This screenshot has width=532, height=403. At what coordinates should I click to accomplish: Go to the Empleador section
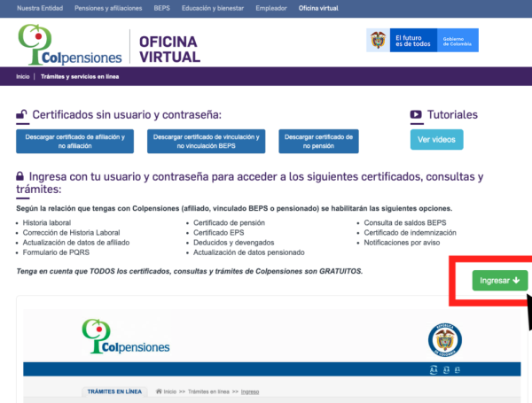271,8
